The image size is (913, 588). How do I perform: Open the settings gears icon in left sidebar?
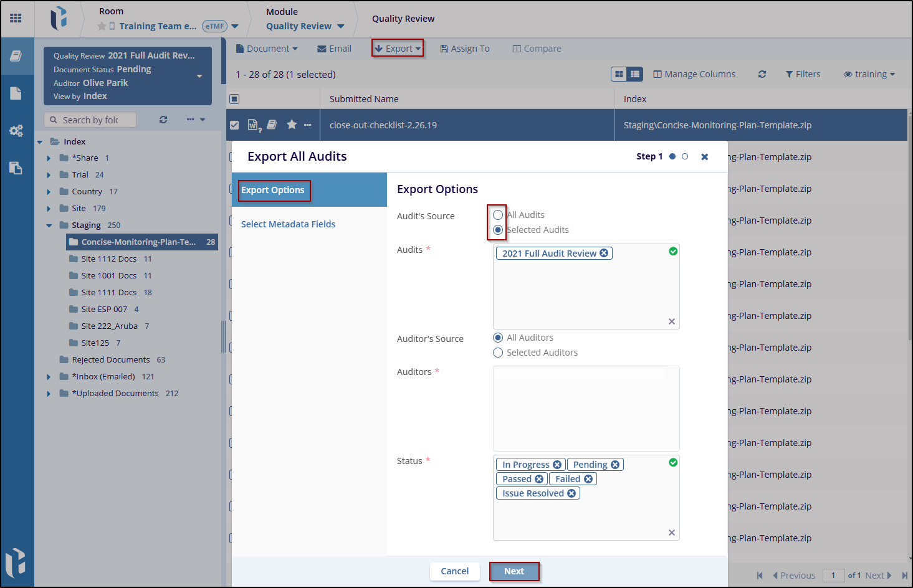coord(16,131)
